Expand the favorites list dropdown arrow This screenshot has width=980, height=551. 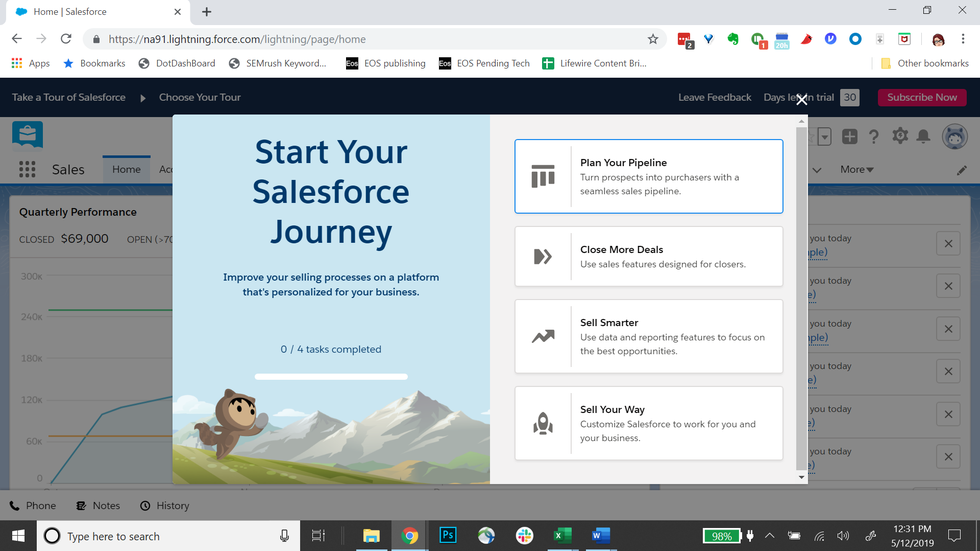click(825, 137)
